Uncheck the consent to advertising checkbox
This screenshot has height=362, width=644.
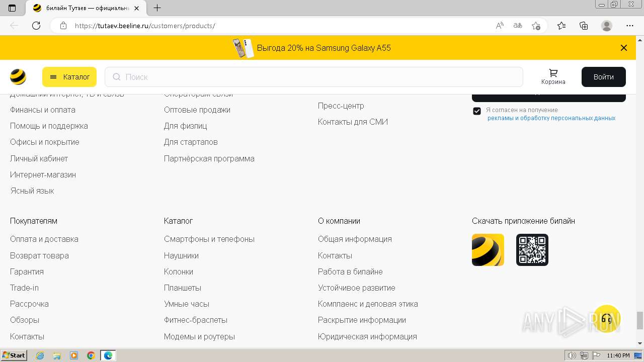click(477, 111)
